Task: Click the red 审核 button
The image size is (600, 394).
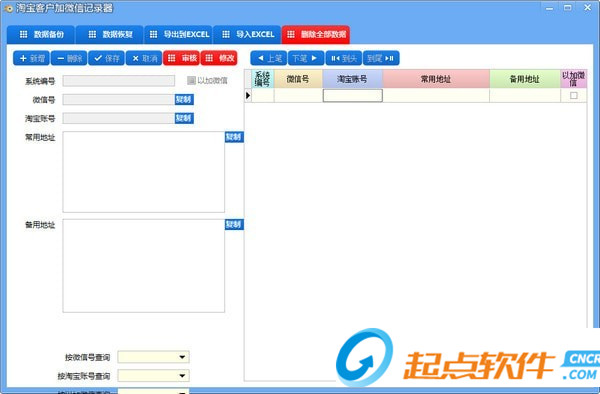Action: coord(182,58)
